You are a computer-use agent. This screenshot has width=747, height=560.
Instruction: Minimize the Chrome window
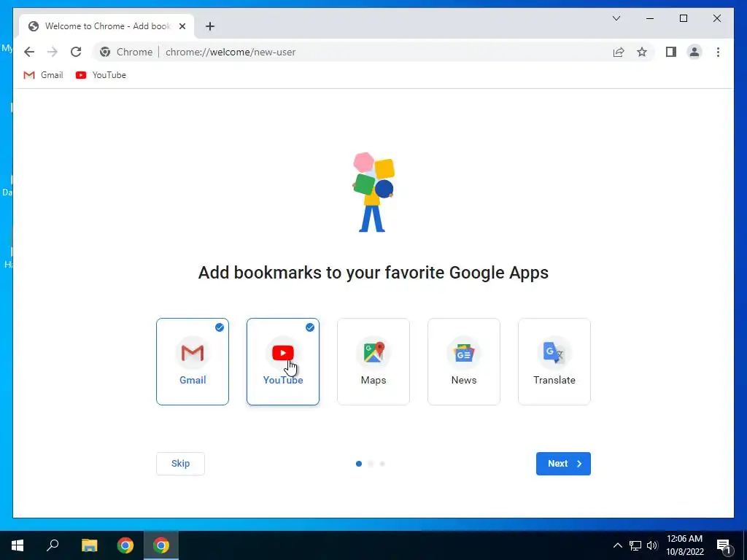pos(650,18)
